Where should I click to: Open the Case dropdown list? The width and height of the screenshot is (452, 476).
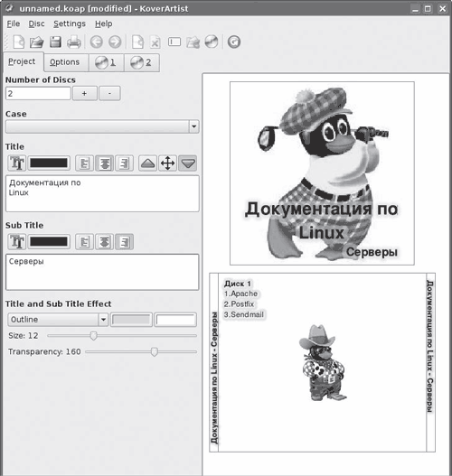[102, 126]
